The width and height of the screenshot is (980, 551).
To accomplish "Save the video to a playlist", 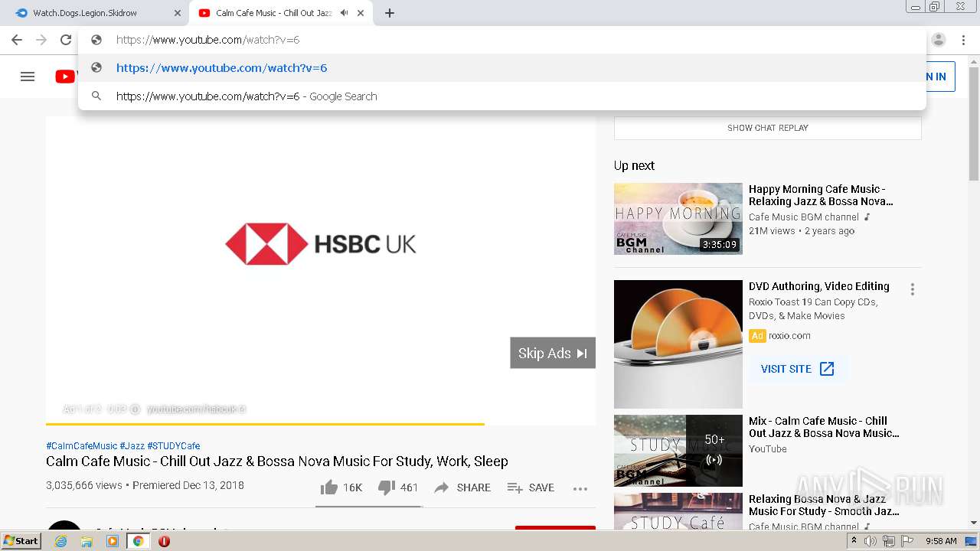I will tap(531, 487).
